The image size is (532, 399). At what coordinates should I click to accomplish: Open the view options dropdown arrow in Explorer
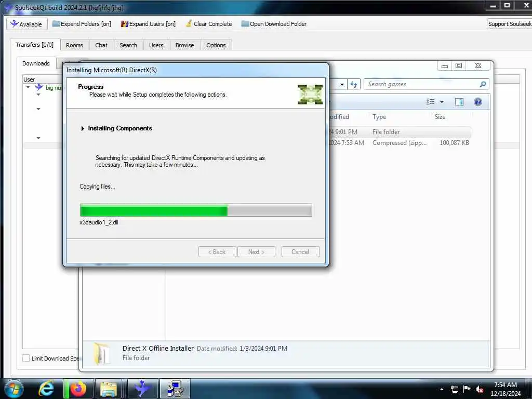[442, 102]
